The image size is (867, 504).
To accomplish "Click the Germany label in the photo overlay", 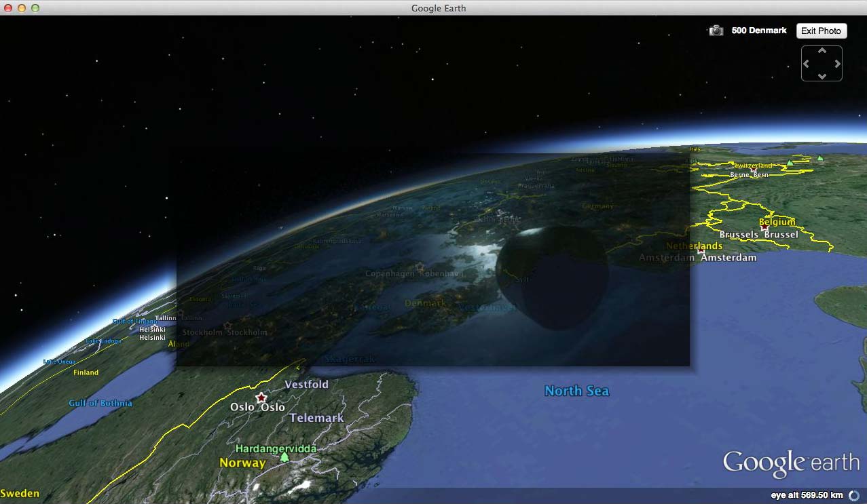I will click(597, 206).
